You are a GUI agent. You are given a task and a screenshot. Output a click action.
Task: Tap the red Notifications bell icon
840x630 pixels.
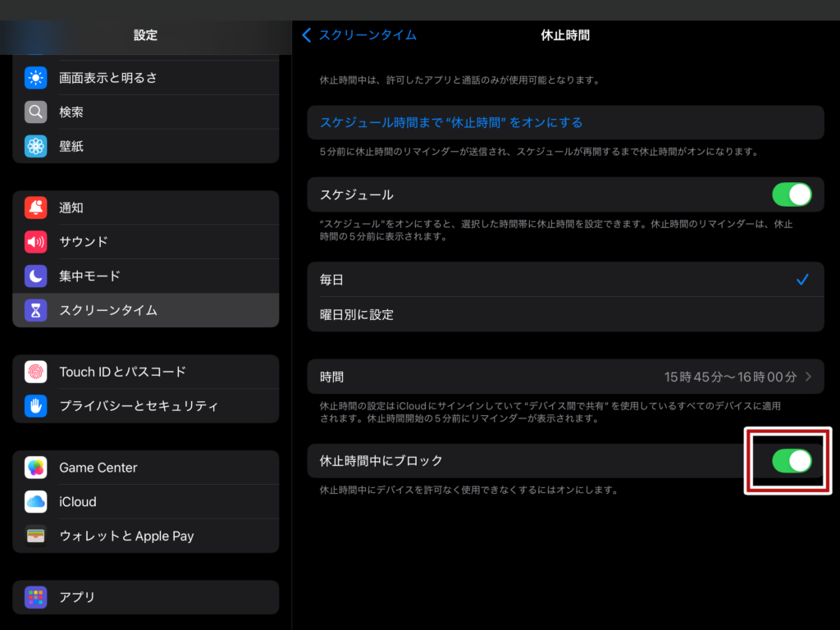tap(35, 208)
